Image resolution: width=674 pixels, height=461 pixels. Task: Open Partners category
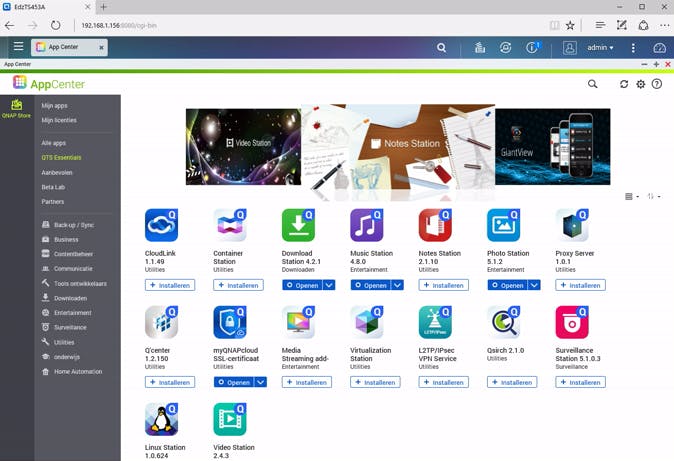click(x=52, y=202)
